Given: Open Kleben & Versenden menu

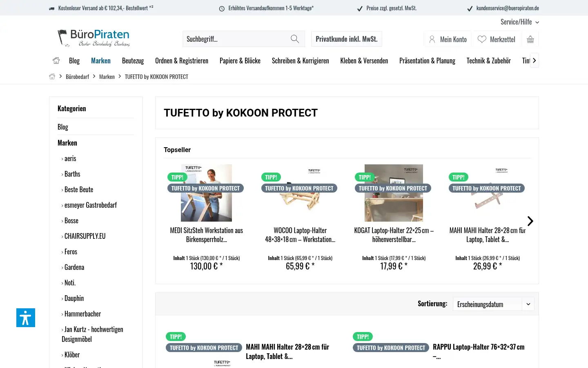Looking at the screenshot, I should point(364,61).
